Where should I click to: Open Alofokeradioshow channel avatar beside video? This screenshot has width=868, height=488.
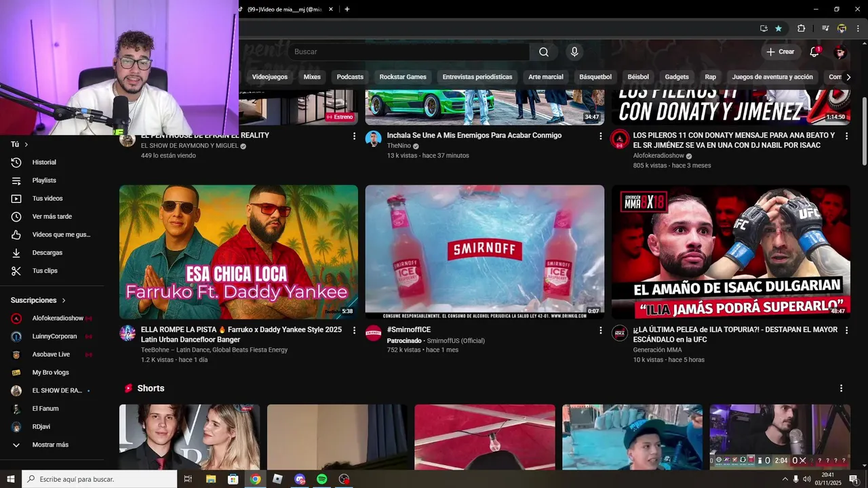[x=620, y=139]
